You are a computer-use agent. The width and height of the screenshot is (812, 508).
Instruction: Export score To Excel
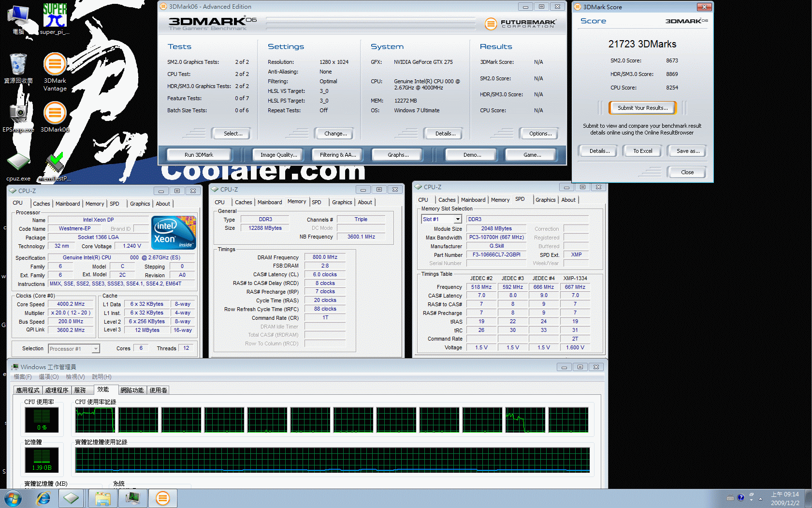click(642, 151)
